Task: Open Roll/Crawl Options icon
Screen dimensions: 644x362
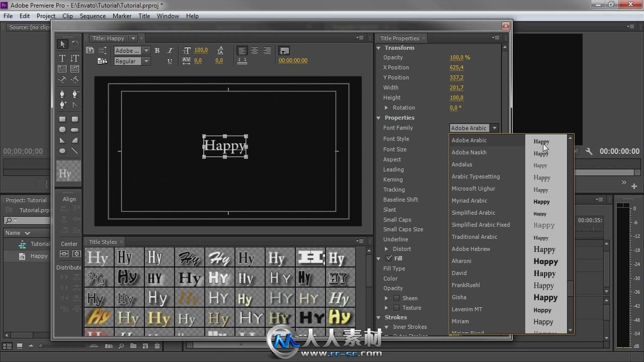Action: coord(103,50)
